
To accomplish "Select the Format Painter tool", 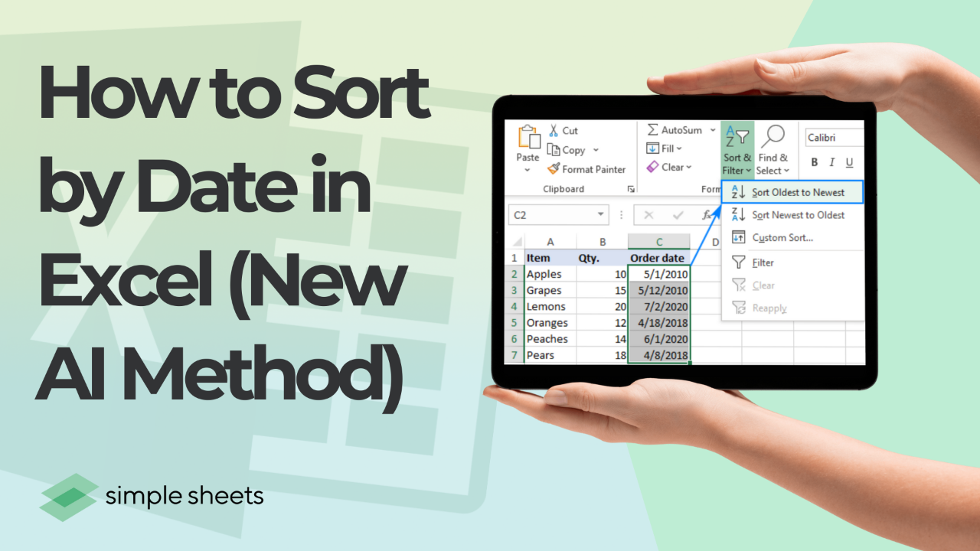I will [x=586, y=169].
